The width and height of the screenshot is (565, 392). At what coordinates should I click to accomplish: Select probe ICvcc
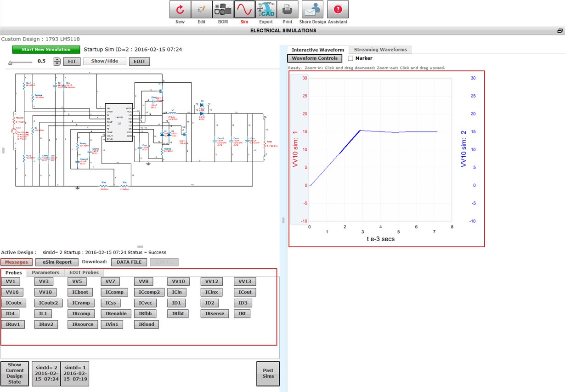point(145,303)
